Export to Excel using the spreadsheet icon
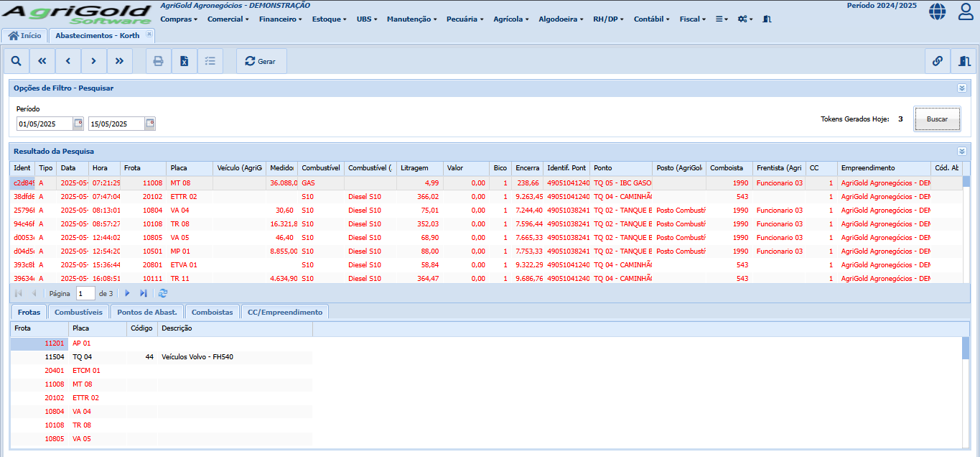 tap(185, 61)
